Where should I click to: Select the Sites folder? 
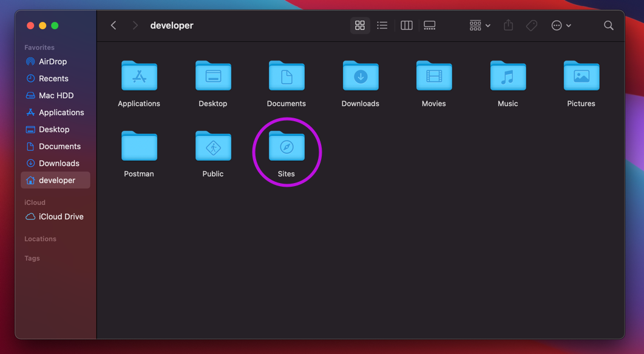point(286,146)
